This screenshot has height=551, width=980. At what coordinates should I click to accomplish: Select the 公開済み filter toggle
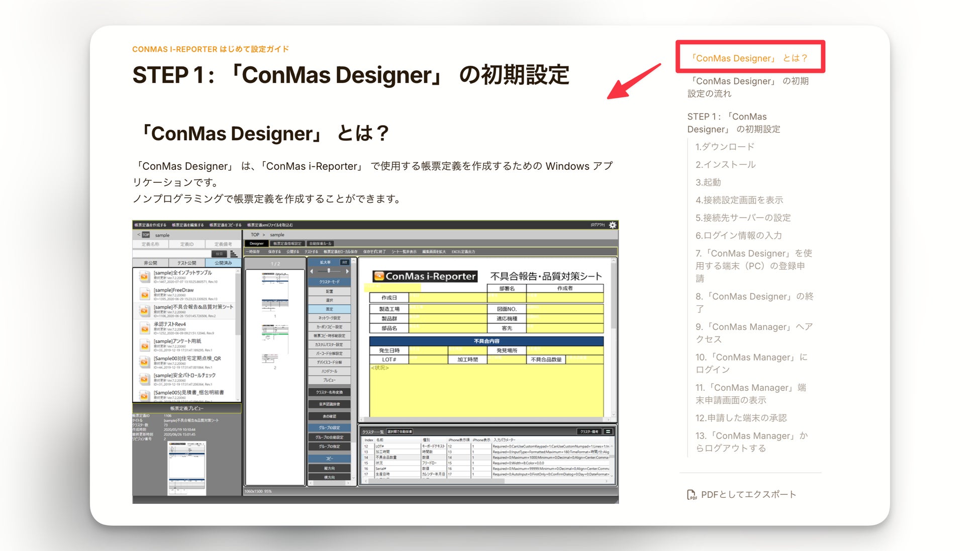pyautogui.click(x=223, y=263)
